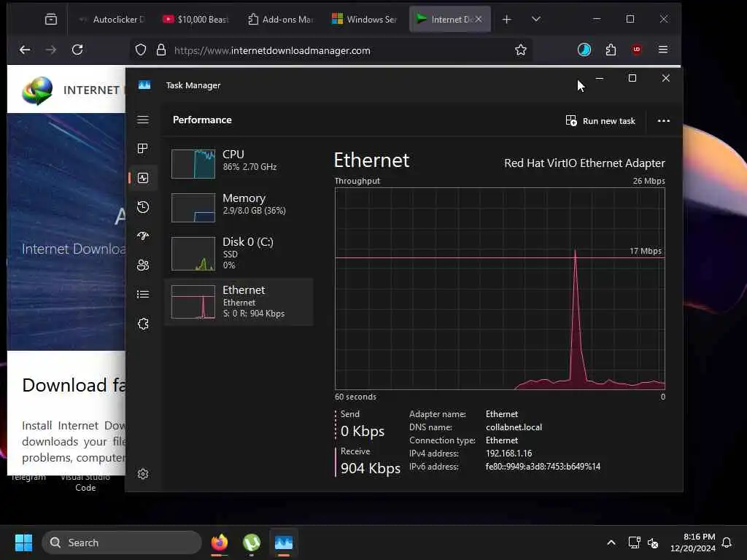Screen dimensions: 747x560
Task: Select Disk 0 (C:) performance entry
Action: click(x=239, y=253)
